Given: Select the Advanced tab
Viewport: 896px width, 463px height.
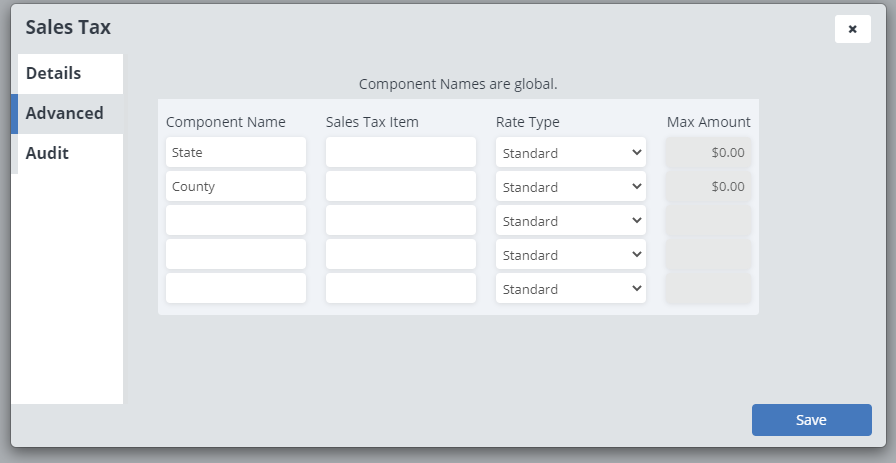Looking at the screenshot, I should tap(67, 114).
